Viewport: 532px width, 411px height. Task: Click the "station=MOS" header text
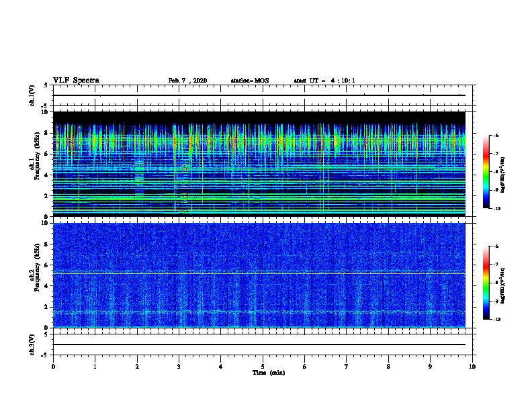click(250, 81)
